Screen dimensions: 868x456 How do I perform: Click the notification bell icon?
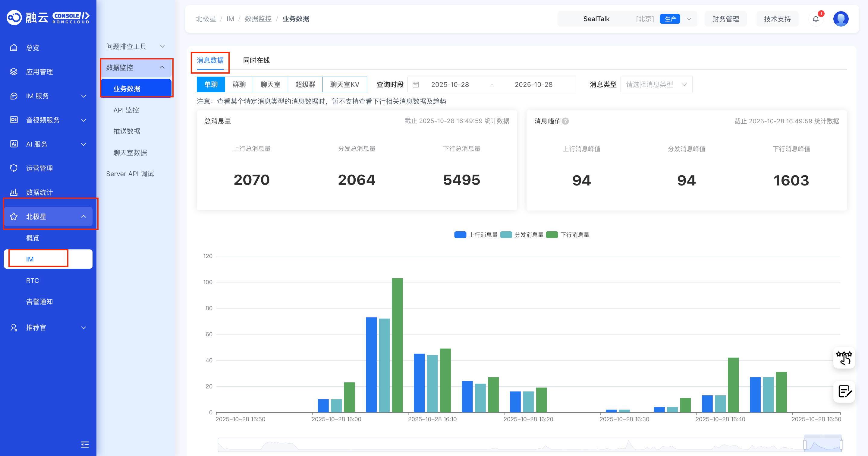816,19
